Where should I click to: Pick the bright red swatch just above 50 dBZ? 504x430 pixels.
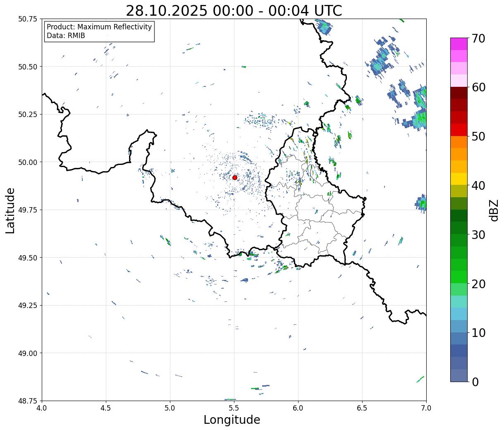(459, 130)
